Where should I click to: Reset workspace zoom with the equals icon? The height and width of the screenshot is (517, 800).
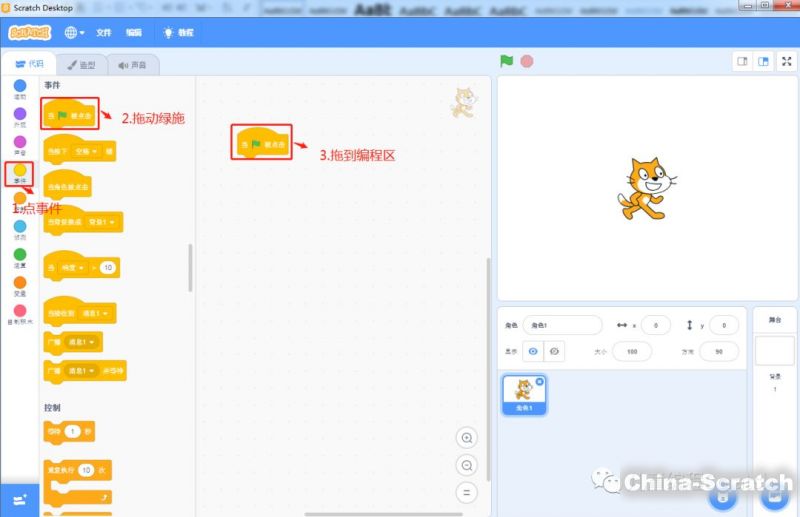point(465,493)
